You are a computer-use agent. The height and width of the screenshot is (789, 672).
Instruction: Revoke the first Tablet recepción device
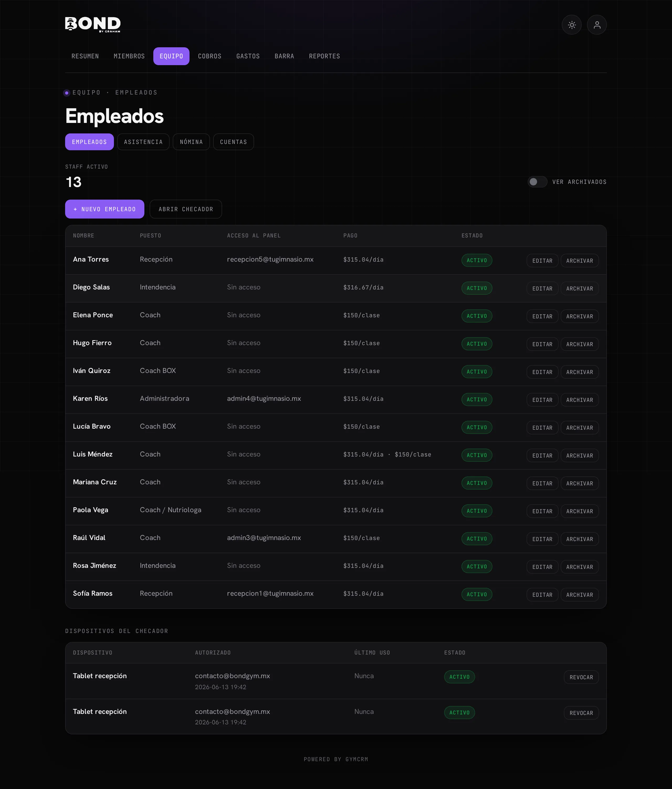tap(581, 677)
